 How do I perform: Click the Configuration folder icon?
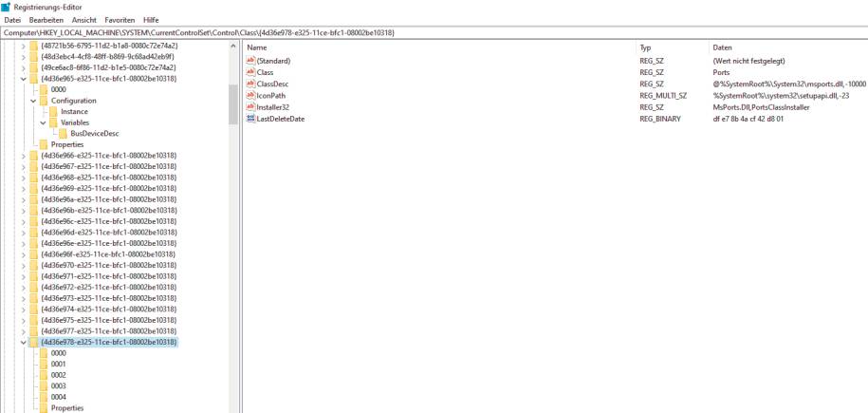point(44,101)
